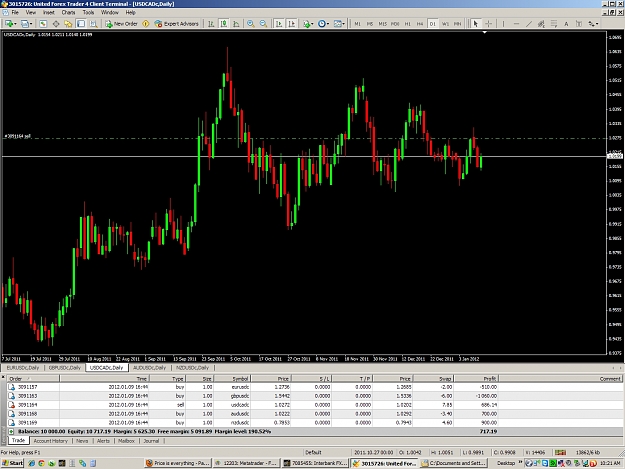The height and width of the screenshot is (469, 625).
Task: Select order 3091164 usdcadc sell row
Action: point(315,405)
